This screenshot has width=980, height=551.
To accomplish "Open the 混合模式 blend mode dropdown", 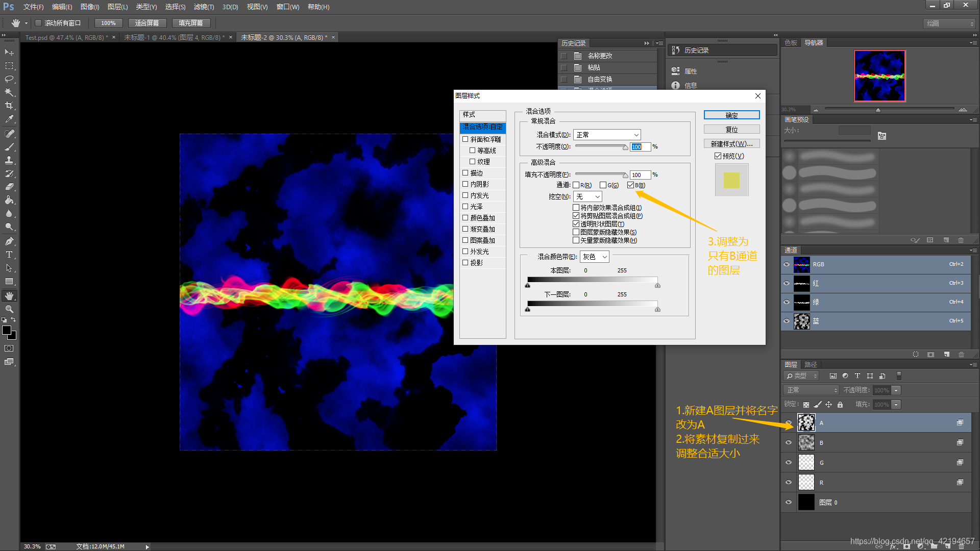I will pyautogui.click(x=607, y=135).
